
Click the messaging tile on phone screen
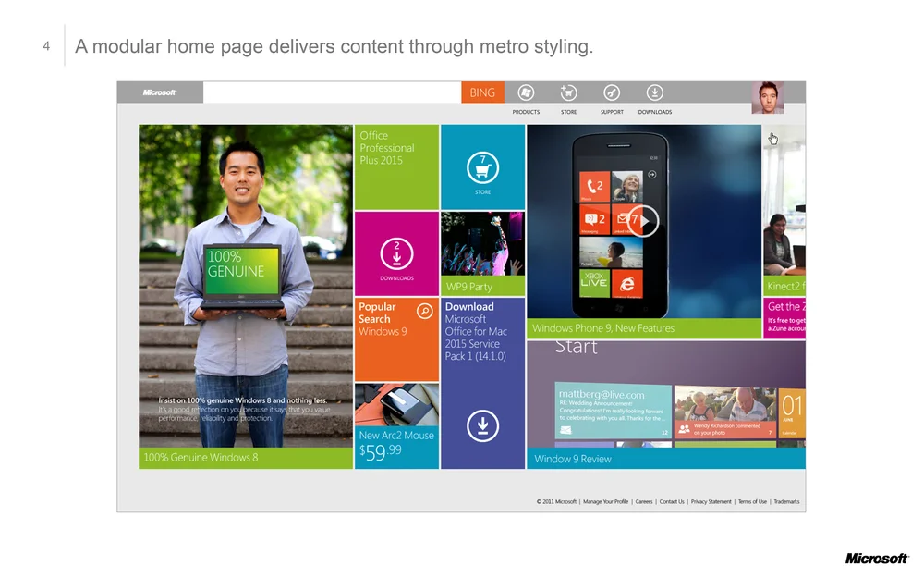(594, 219)
